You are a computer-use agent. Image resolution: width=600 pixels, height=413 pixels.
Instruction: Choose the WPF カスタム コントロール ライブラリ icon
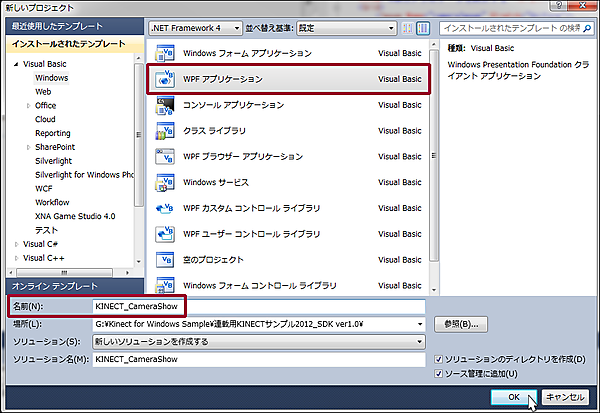[165, 208]
